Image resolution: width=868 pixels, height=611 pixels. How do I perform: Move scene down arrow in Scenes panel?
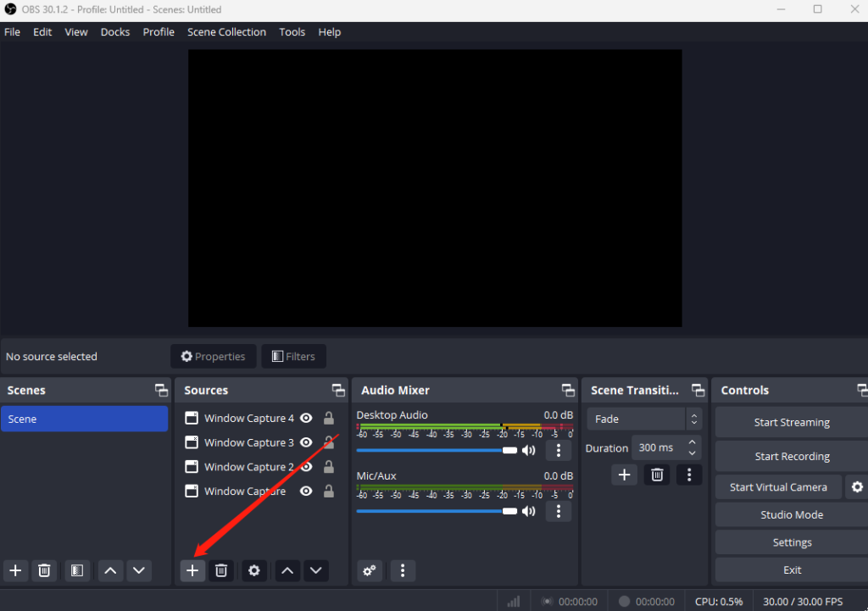[139, 570]
